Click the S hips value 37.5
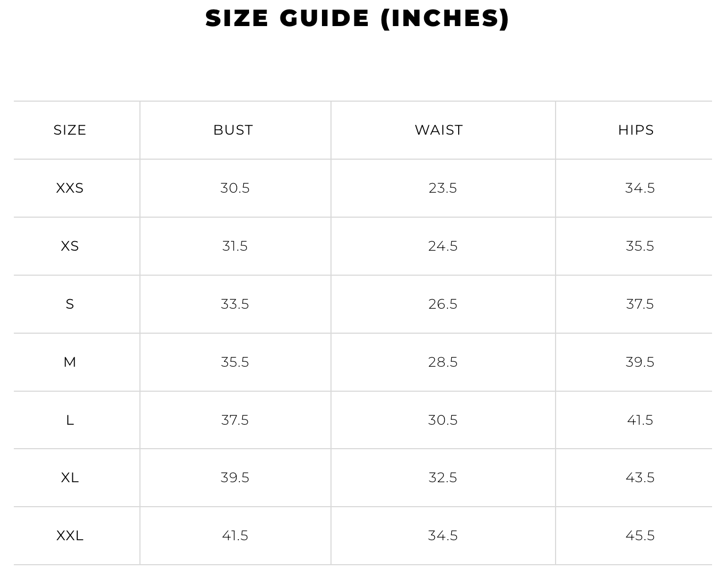 click(640, 304)
